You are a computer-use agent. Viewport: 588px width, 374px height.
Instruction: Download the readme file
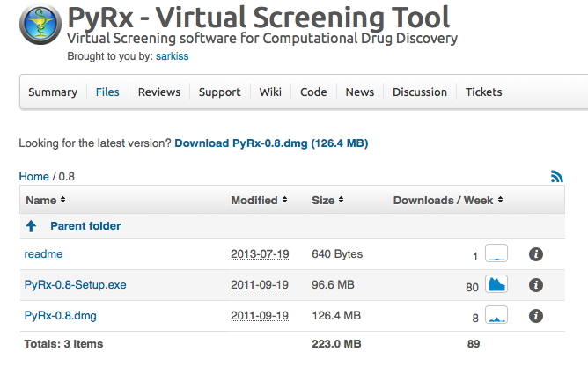pyautogui.click(x=43, y=254)
